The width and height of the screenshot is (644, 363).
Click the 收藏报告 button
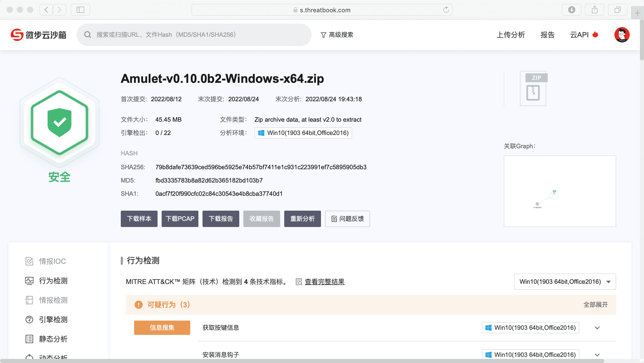262,219
